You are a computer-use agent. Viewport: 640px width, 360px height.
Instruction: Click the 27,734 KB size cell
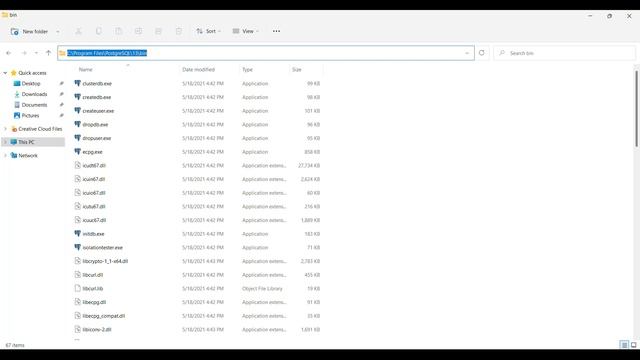point(309,166)
